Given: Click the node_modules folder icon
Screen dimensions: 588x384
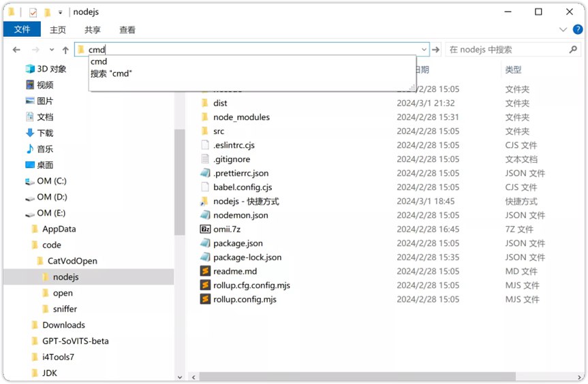Looking at the screenshot, I should click(205, 117).
